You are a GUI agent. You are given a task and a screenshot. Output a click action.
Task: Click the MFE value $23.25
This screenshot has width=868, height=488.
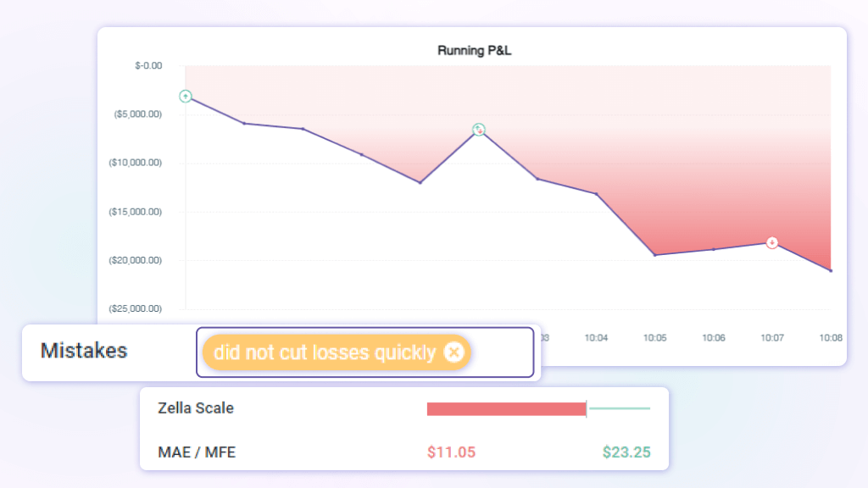pyautogui.click(x=626, y=452)
